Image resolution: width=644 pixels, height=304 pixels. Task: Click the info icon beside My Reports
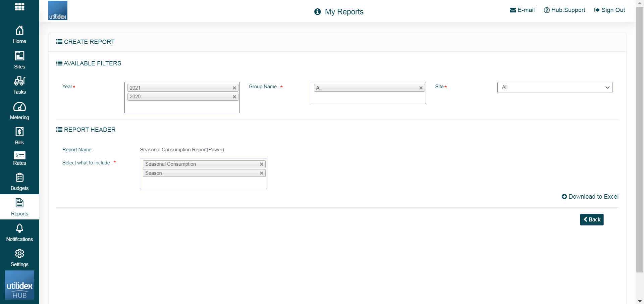(x=317, y=12)
